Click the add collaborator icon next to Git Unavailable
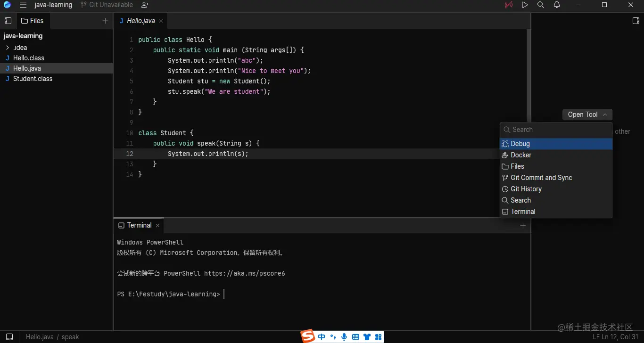This screenshot has height=343, width=644. coord(144,5)
